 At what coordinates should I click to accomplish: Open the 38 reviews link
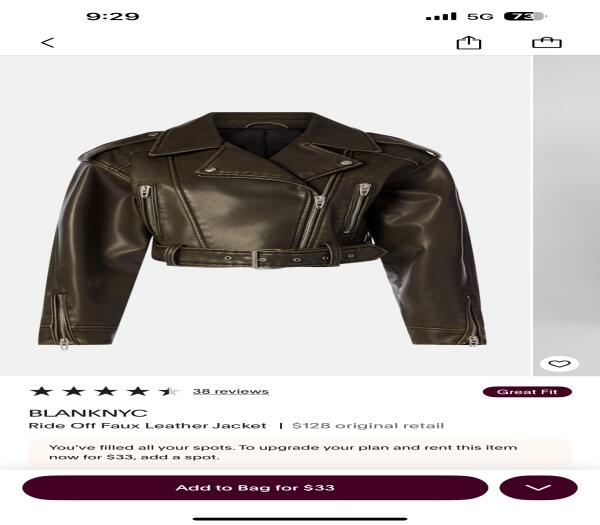pos(231,391)
